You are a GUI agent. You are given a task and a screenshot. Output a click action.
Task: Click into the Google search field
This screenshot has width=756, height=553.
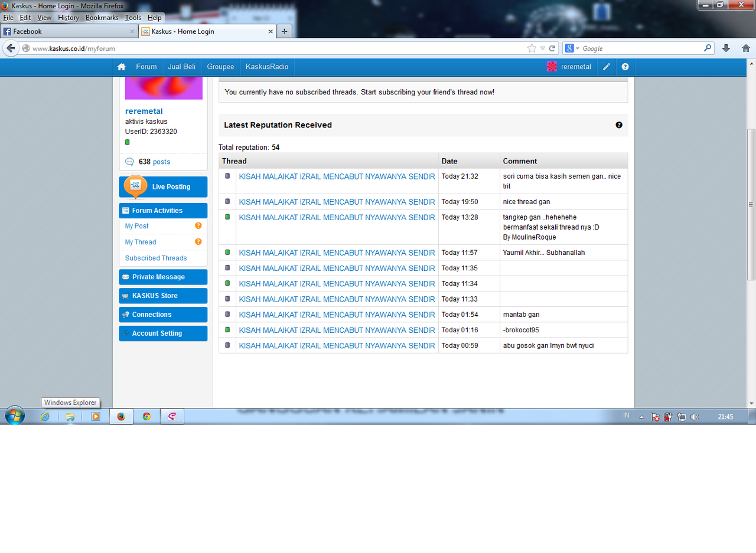point(641,48)
